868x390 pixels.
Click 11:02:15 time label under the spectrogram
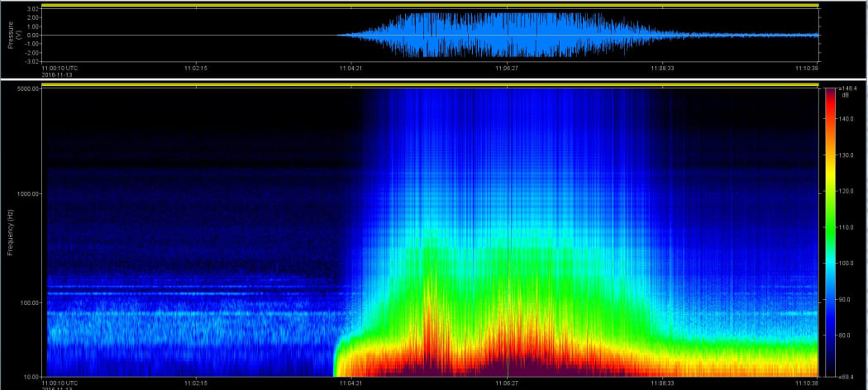coord(196,383)
